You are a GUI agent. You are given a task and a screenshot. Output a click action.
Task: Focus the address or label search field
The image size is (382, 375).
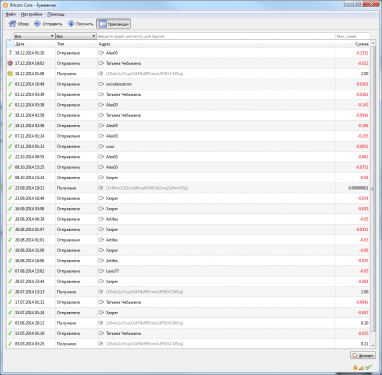coord(216,36)
